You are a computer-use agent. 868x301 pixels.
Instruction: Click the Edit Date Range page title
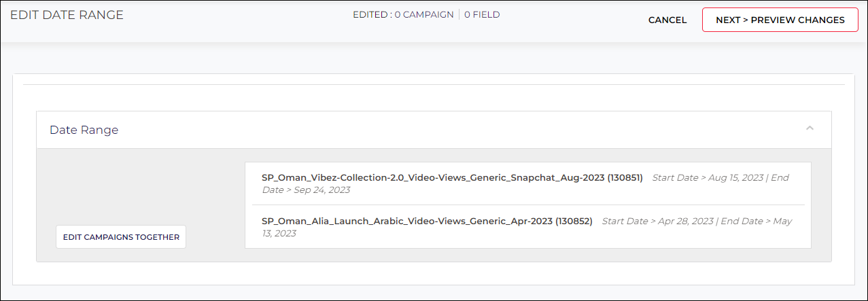tap(67, 15)
